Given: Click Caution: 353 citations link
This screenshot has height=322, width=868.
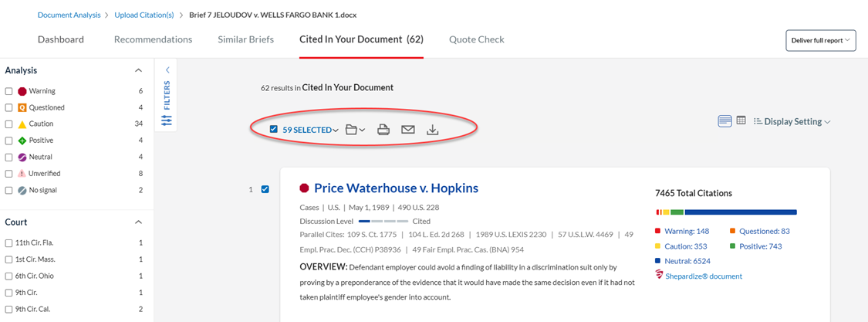Looking at the screenshot, I should tap(685, 246).
